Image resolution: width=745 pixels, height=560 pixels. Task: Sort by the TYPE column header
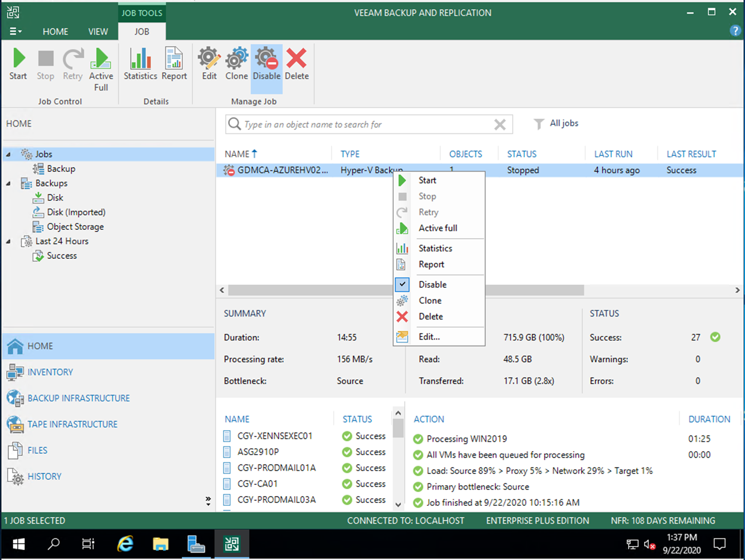tap(350, 154)
